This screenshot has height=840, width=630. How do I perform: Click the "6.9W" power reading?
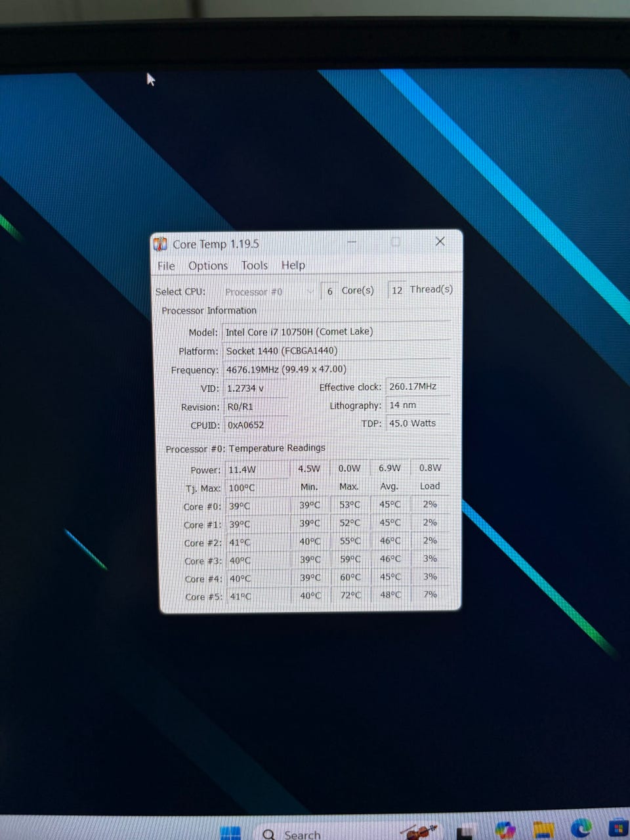[390, 468]
